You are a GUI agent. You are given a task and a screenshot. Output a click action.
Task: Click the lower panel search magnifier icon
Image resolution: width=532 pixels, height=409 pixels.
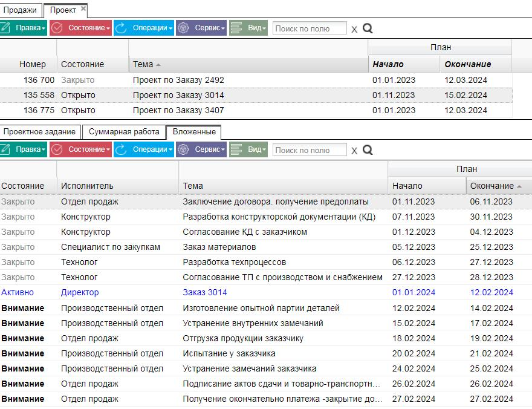click(368, 149)
